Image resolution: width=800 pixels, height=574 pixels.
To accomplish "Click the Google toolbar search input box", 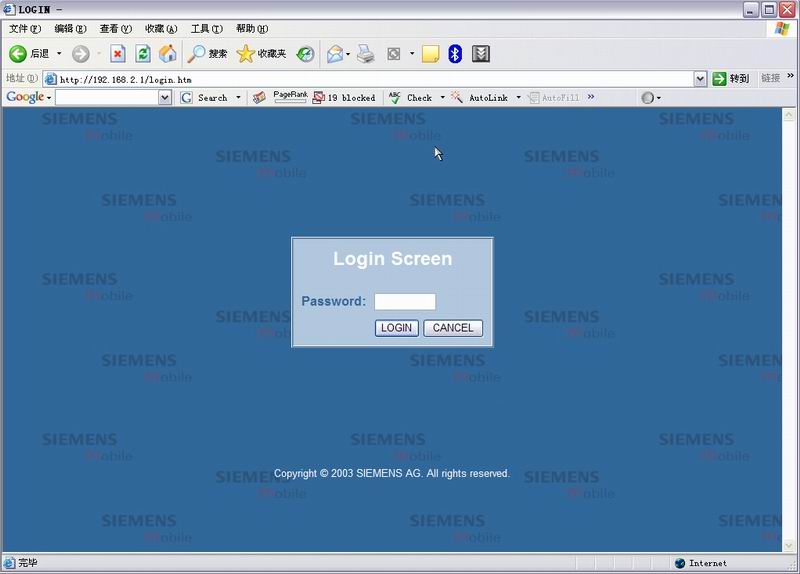I will [x=107, y=97].
